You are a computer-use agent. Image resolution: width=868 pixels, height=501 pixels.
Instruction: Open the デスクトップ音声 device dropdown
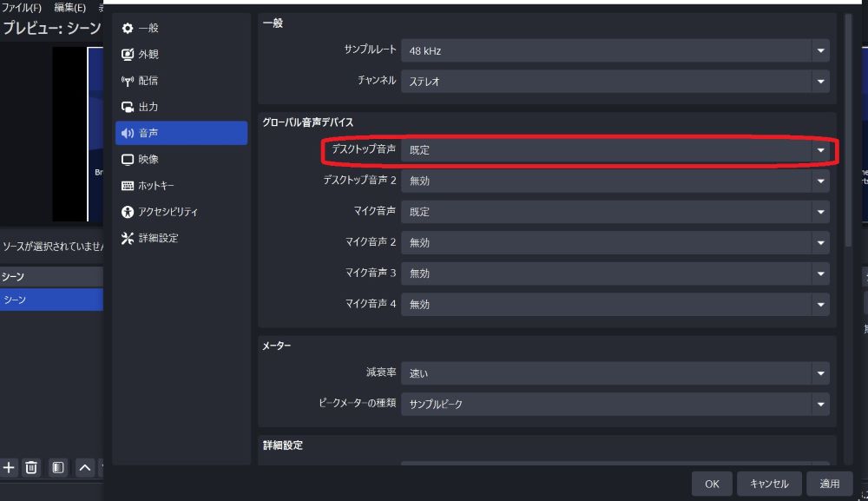pyautogui.click(x=615, y=150)
